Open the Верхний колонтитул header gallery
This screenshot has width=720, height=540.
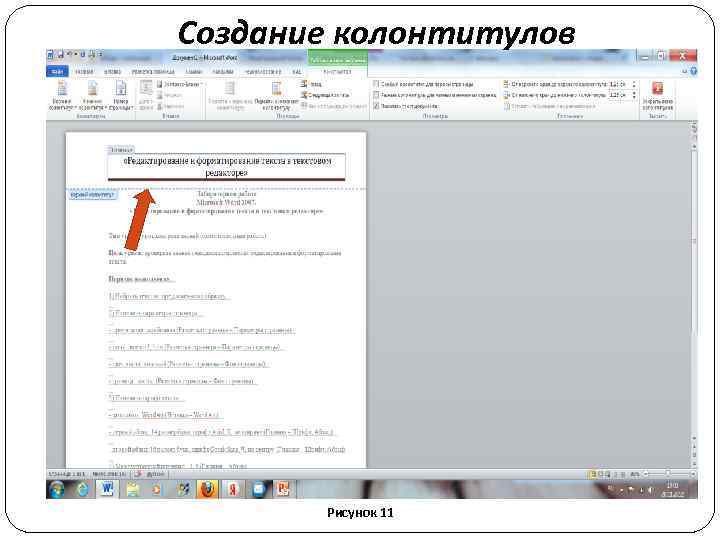[62, 96]
